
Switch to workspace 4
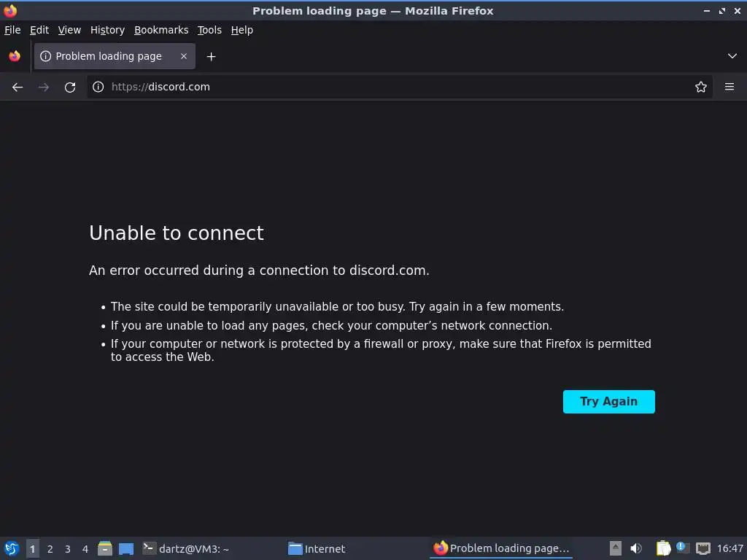[x=85, y=548]
